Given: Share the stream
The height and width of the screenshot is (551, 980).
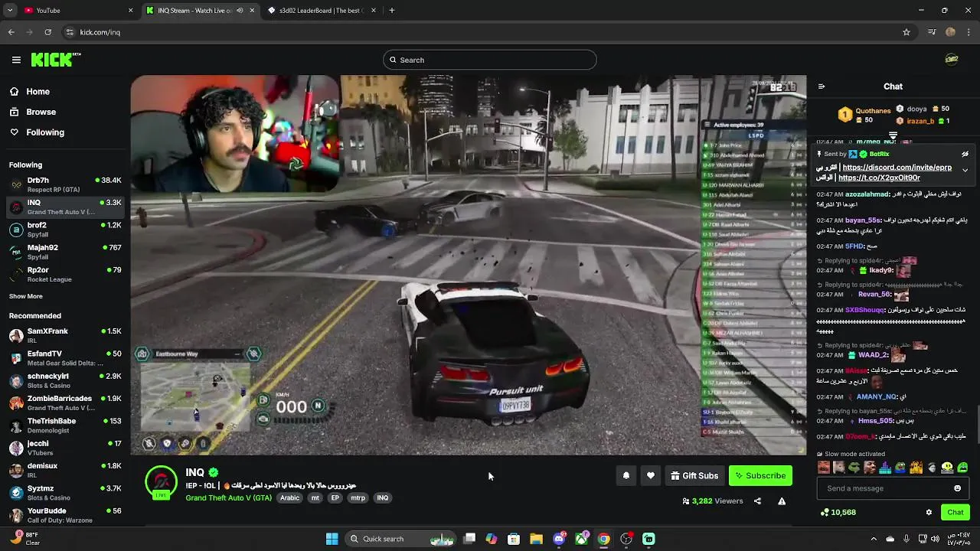Looking at the screenshot, I should pos(757,501).
